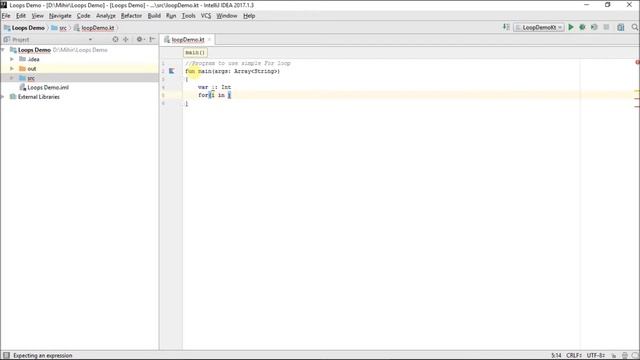This screenshot has width=640, height=360.
Task: Open the Build menu
Action: 154,16
